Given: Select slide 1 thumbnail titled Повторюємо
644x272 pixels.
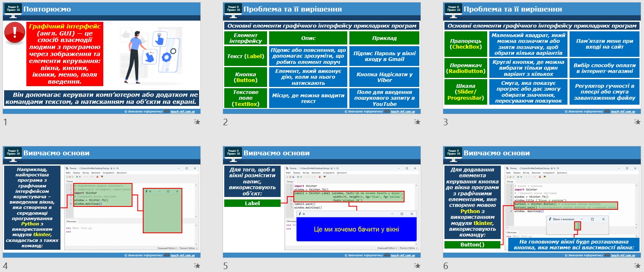Looking at the screenshot, I should [x=102, y=58].
